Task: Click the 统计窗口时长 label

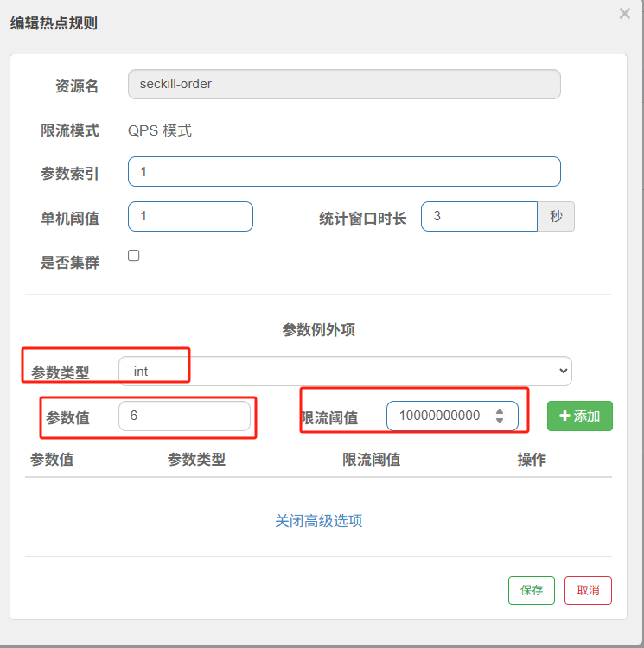Action: click(362, 219)
